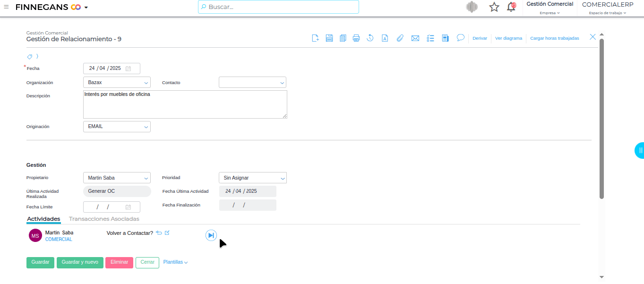Open the checklist toolbar icon
This screenshot has width=644, height=284.
point(430,38)
